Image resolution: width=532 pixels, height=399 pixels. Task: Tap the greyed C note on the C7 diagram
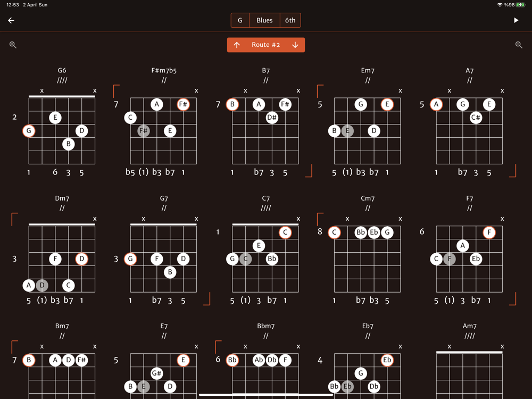pyautogui.click(x=246, y=259)
